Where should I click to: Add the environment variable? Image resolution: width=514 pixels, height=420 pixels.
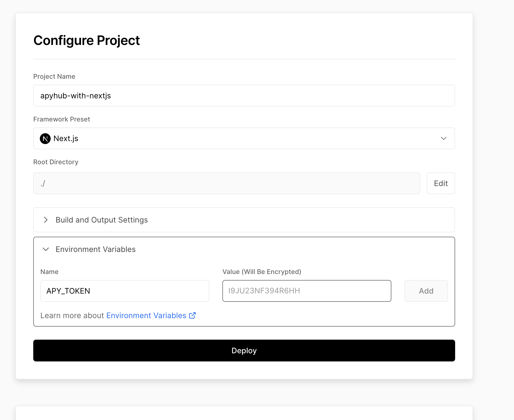point(426,291)
